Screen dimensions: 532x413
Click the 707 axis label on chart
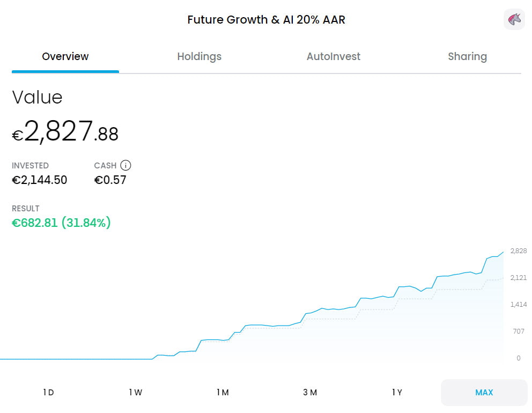point(518,331)
